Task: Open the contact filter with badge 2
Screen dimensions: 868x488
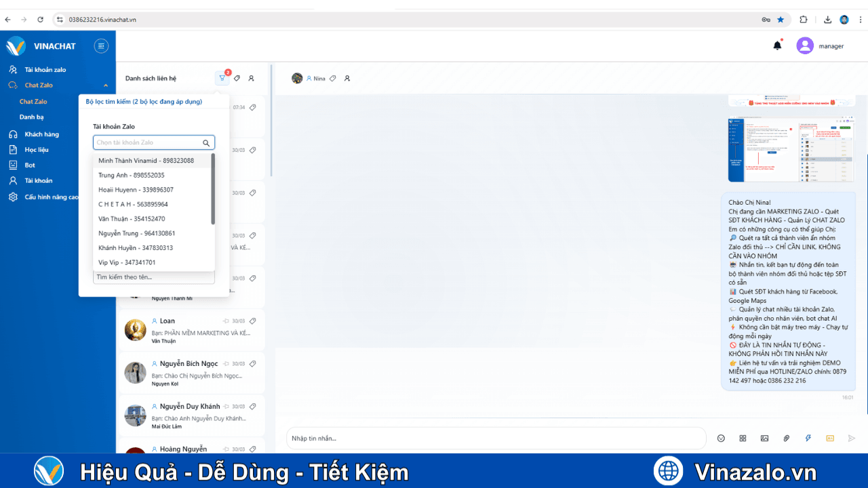Action: pyautogui.click(x=222, y=78)
